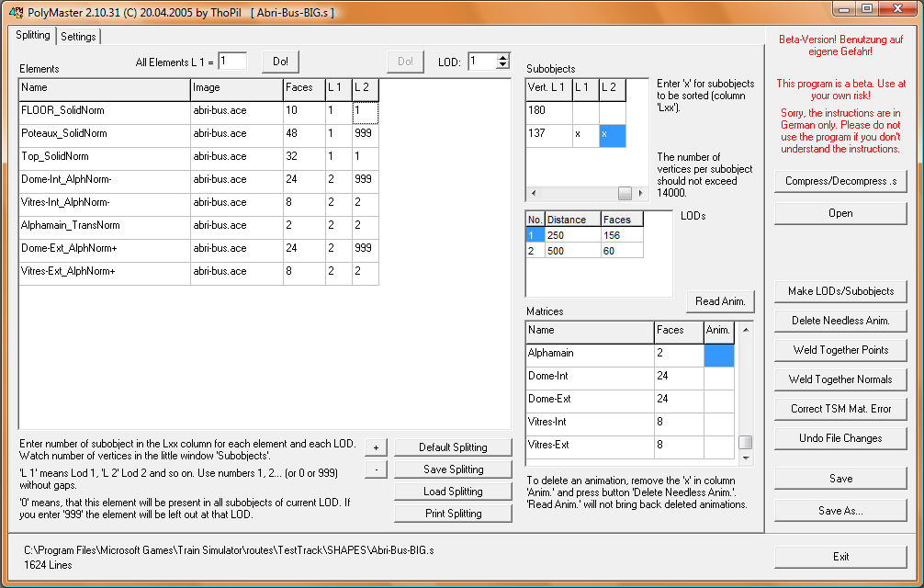Click the Faces cell showing 48

(x=304, y=134)
